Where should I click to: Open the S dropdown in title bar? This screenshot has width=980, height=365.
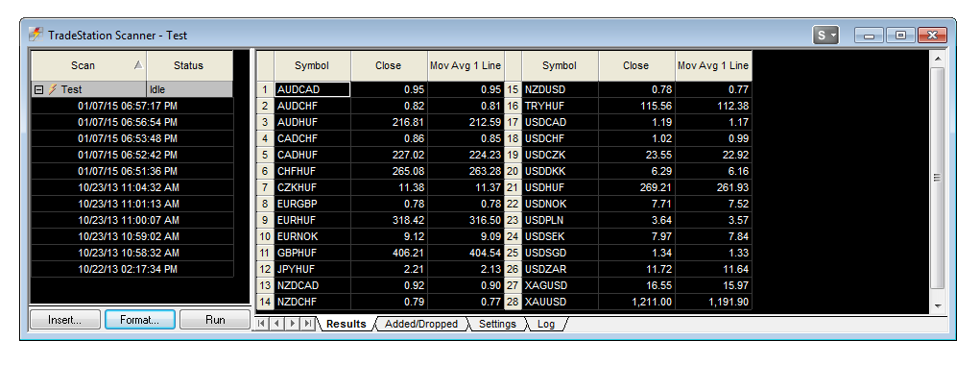click(825, 35)
